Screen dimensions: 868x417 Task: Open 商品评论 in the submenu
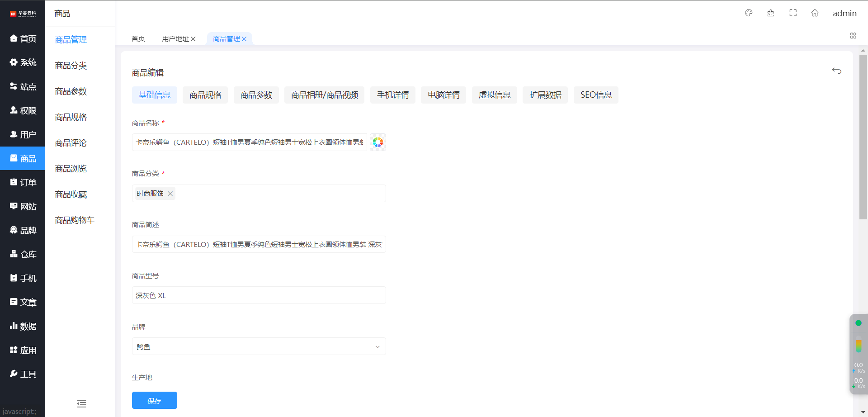click(71, 143)
